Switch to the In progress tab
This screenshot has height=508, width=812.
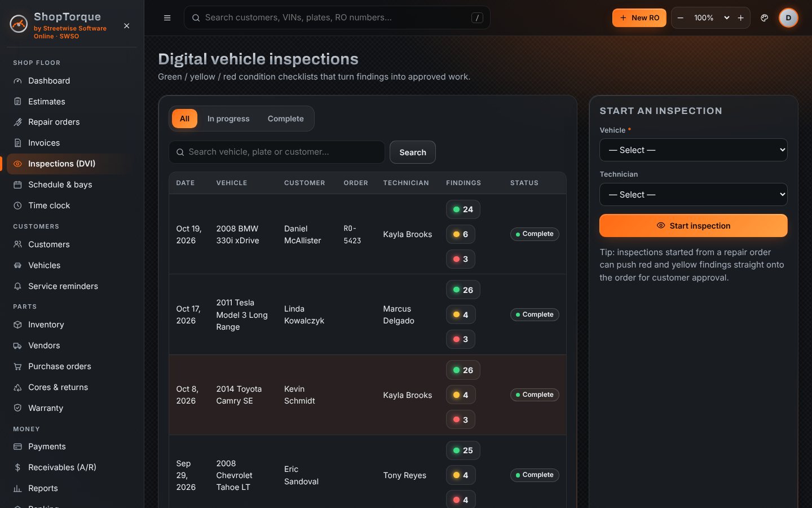point(228,119)
